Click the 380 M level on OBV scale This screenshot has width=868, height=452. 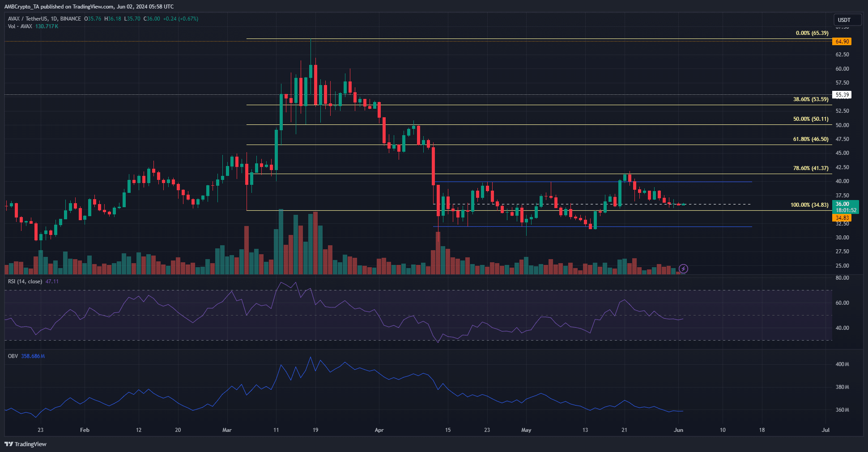pyautogui.click(x=842, y=387)
